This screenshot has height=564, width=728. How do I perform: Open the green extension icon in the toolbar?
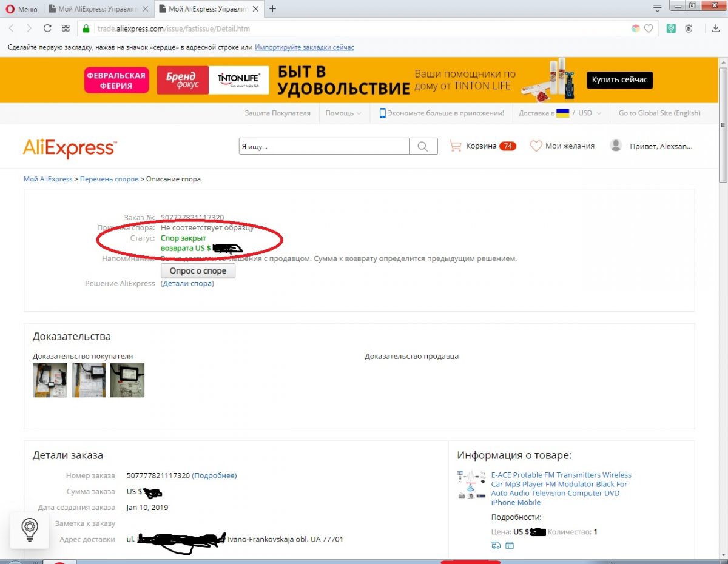tap(671, 29)
